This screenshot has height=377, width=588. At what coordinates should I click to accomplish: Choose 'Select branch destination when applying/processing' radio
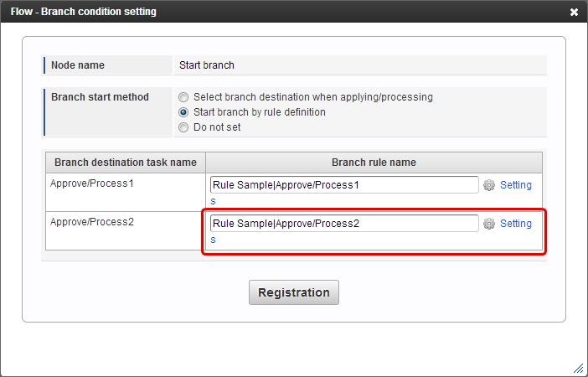click(183, 97)
